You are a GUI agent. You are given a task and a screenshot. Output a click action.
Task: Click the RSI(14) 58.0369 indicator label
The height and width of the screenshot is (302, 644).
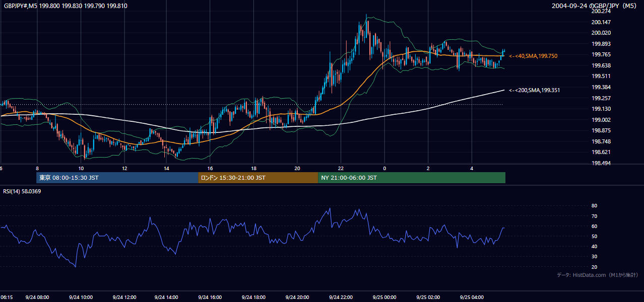pyautogui.click(x=22, y=191)
